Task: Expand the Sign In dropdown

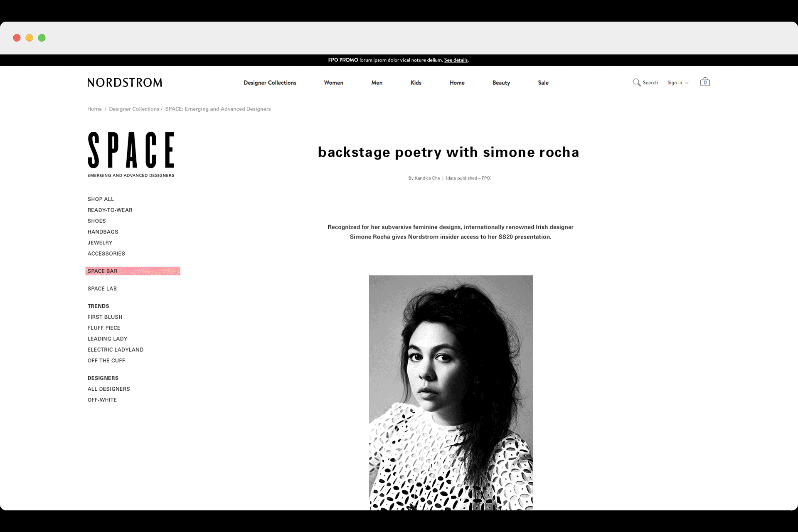Action: (x=678, y=83)
